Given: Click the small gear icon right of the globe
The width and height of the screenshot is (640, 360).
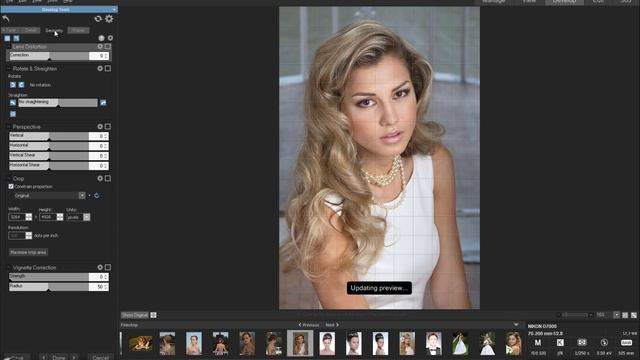Looking at the screenshot, I should tap(110, 38).
